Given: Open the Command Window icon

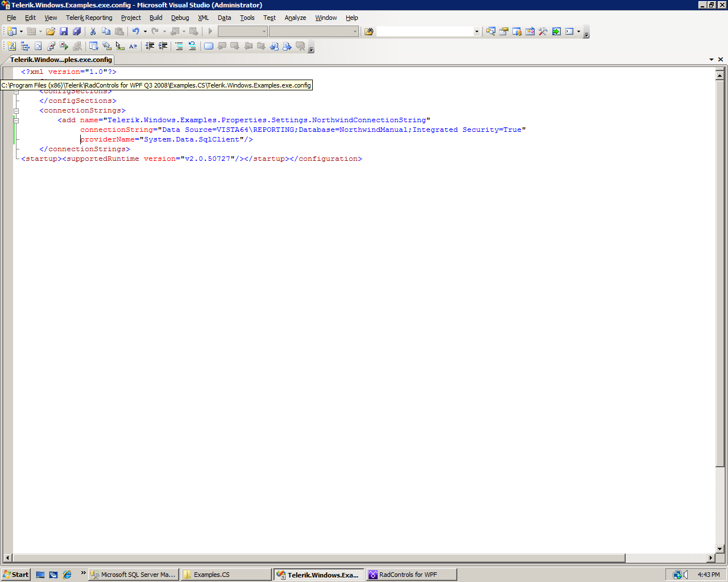Looking at the screenshot, I should point(569,31).
